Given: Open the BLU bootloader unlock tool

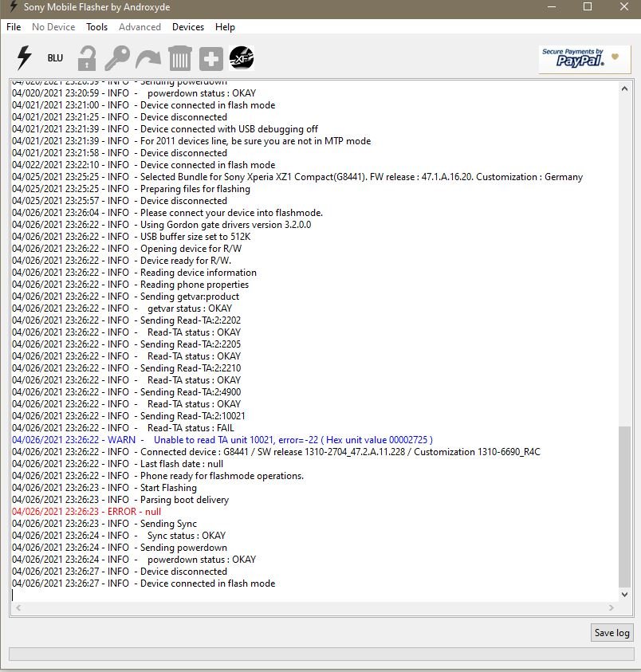Looking at the screenshot, I should (x=55, y=58).
